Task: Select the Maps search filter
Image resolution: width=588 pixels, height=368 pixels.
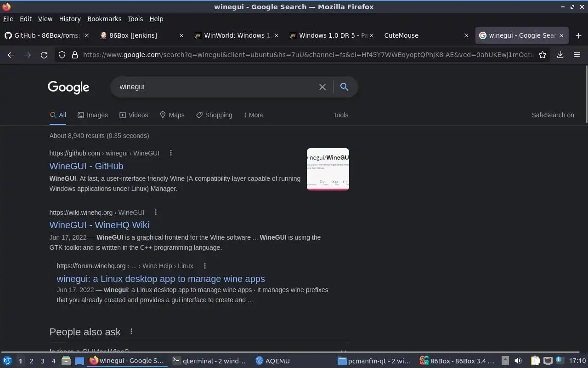Action: 172,115
